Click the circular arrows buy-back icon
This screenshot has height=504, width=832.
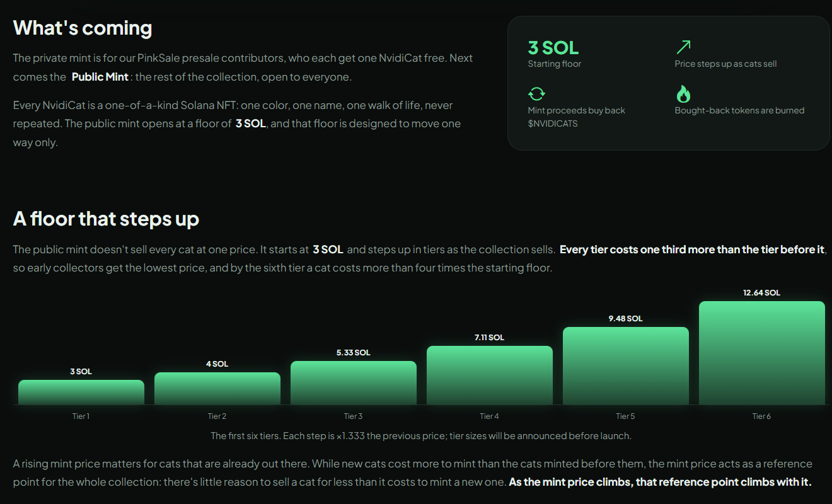pyautogui.click(x=536, y=94)
